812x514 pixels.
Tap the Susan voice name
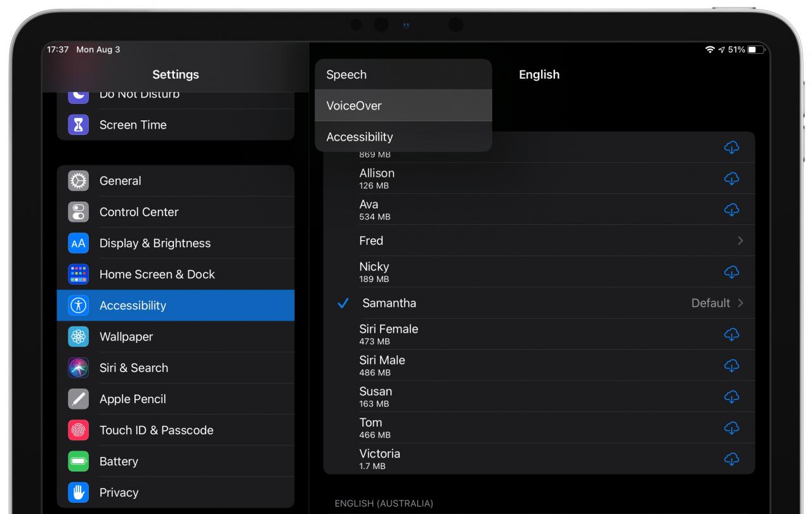376,391
